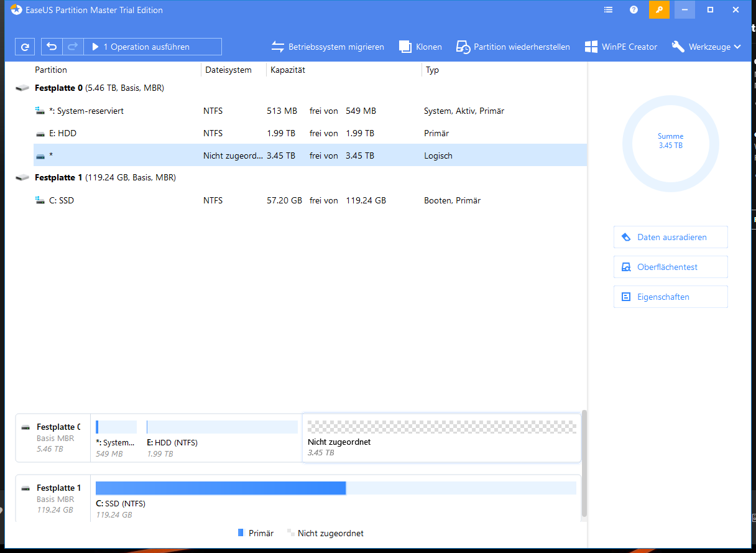
Task: Select the Nicht zugeordnet 3.45 TB block
Action: click(x=441, y=438)
